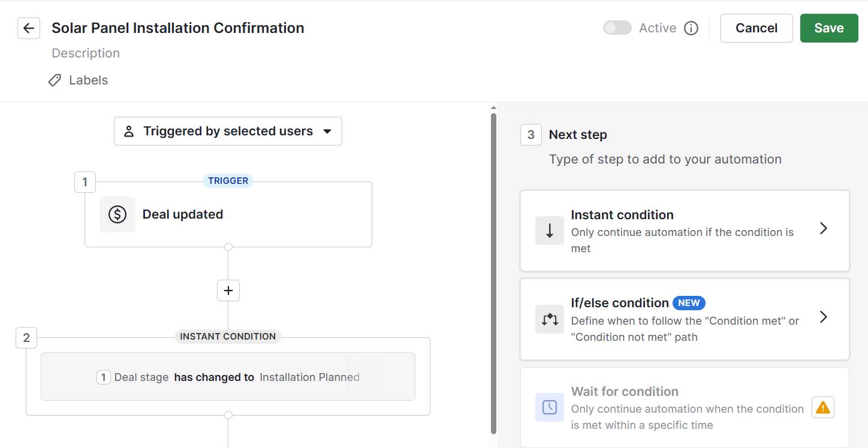Click the info icon beside Active
Image resolution: width=868 pixels, height=448 pixels.
click(691, 28)
